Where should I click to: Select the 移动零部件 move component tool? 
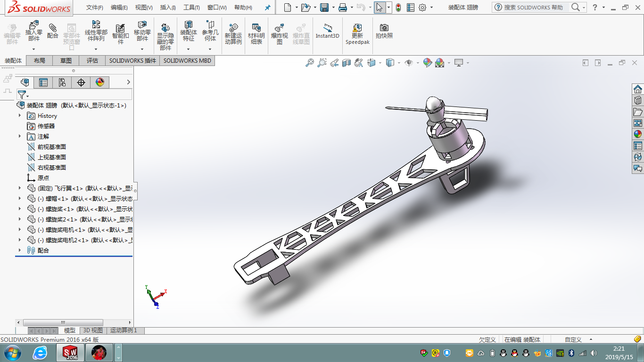click(142, 31)
